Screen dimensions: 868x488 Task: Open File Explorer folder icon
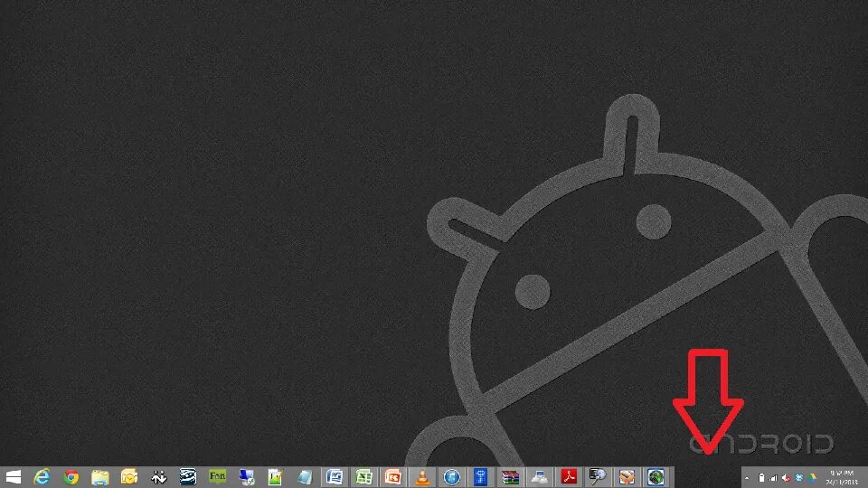(x=100, y=477)
